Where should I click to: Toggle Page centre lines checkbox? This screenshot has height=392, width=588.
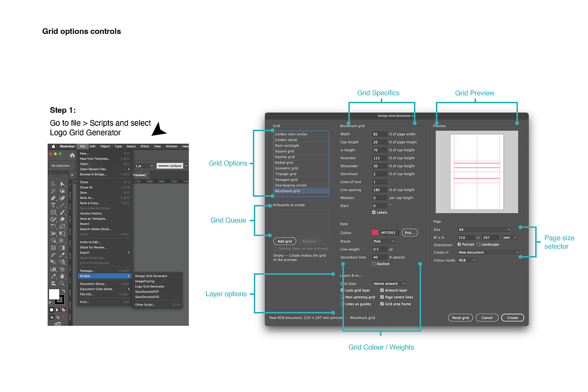point(382,297)
